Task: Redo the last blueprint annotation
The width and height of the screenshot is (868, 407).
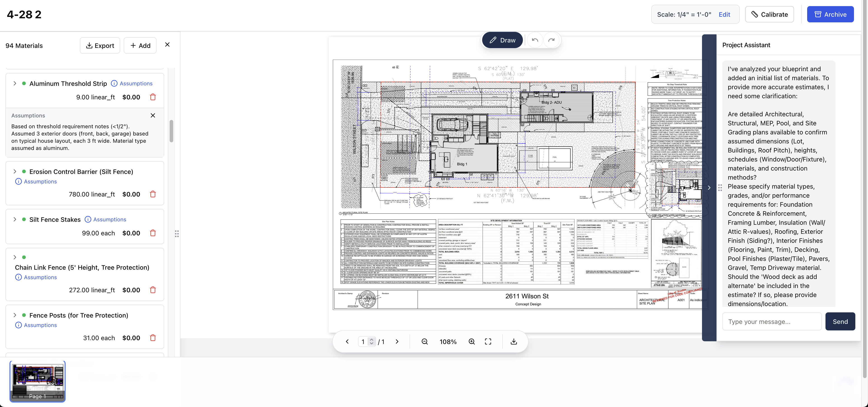Action: [x=552, y=40]
